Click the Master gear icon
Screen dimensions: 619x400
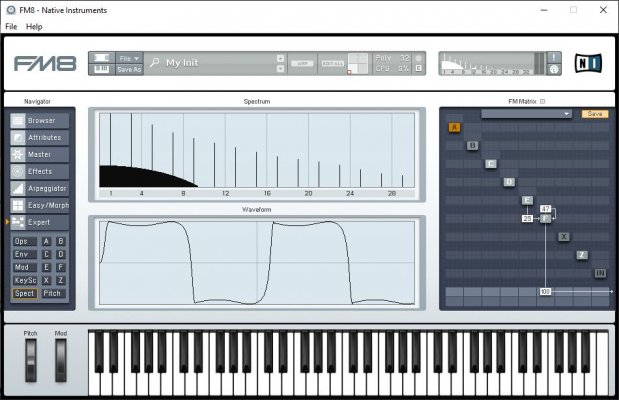(x=18, y=154)
